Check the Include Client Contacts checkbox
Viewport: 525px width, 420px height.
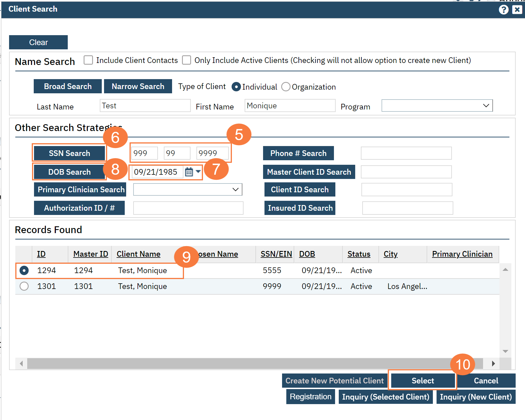pos(88,60)
